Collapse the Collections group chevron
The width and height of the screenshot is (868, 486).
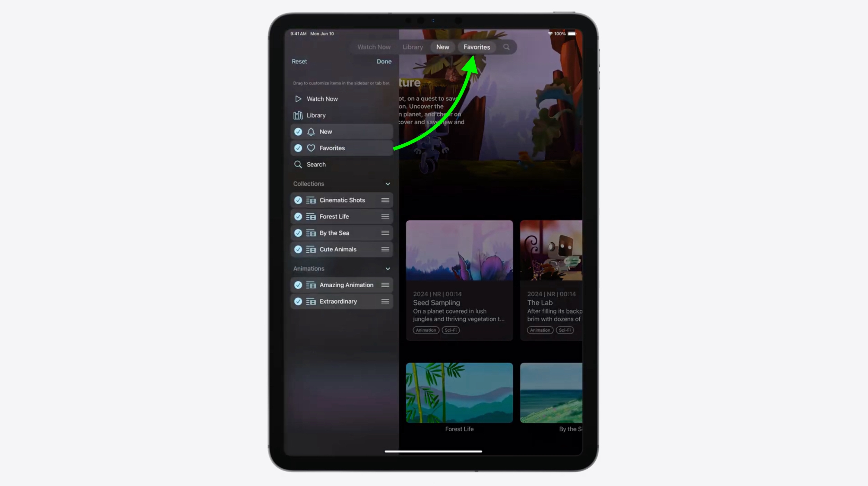point(388,183)
